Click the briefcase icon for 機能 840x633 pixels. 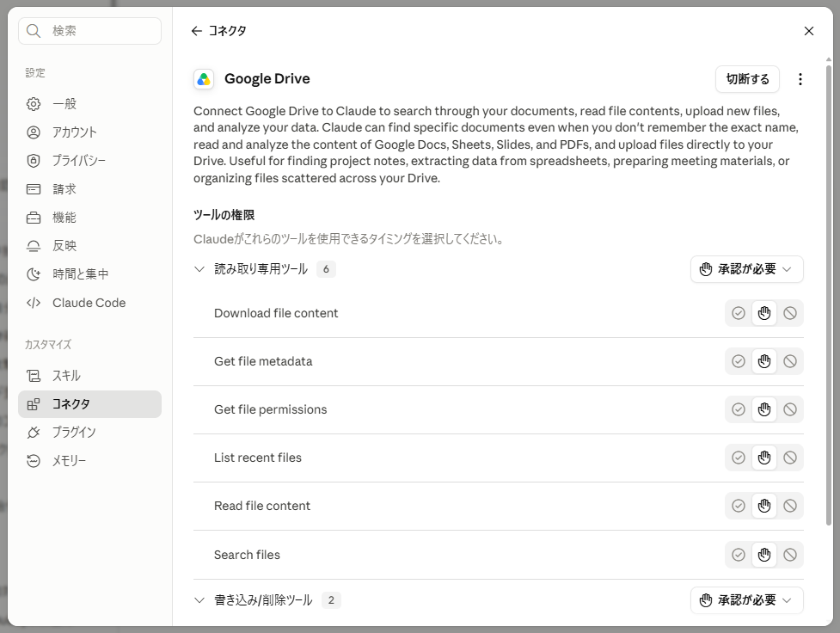(x=34, y=218)
